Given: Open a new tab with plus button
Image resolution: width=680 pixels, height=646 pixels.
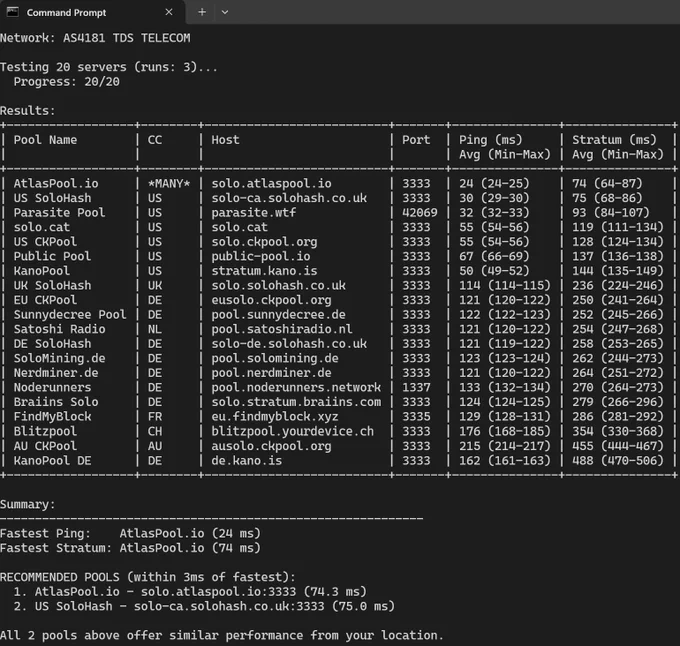Looking at the screenshot, I should coord(202,12).
